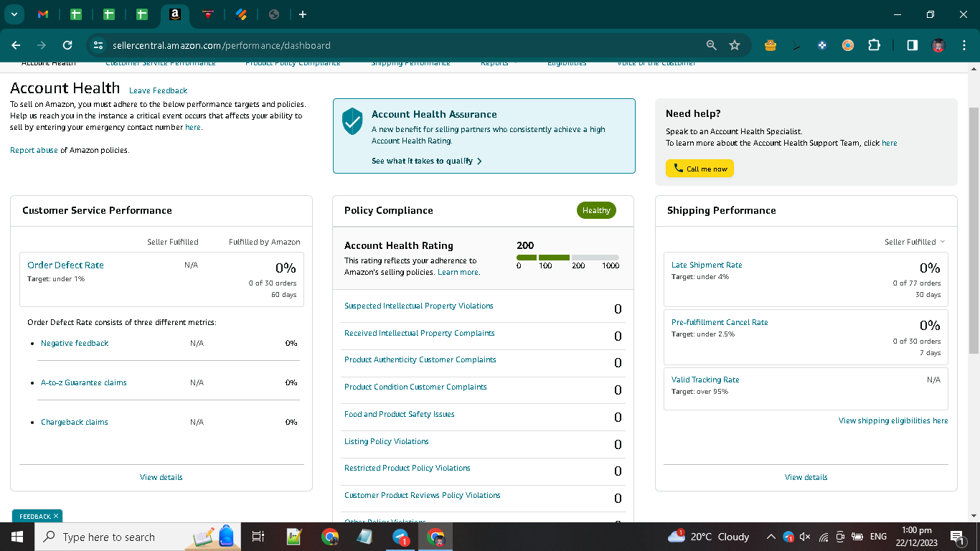
Task: Show hidden system tray icons
Action: click(x=771, y=537)
